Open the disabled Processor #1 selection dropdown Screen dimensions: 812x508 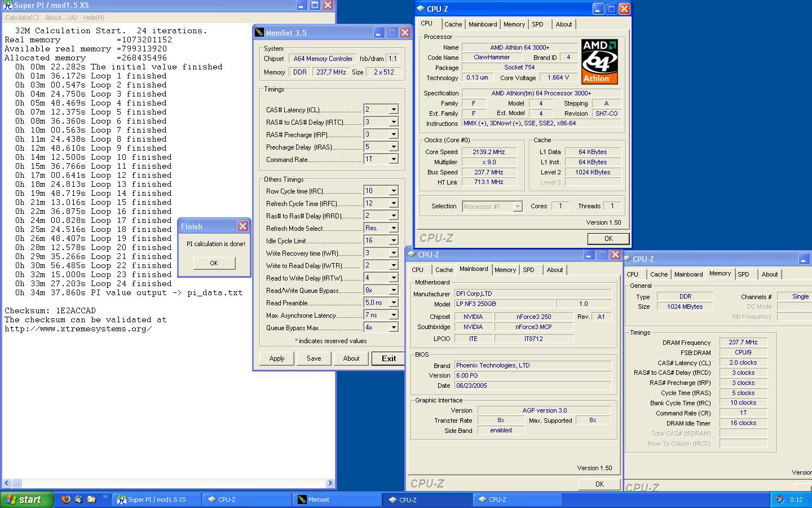(492, 207)
